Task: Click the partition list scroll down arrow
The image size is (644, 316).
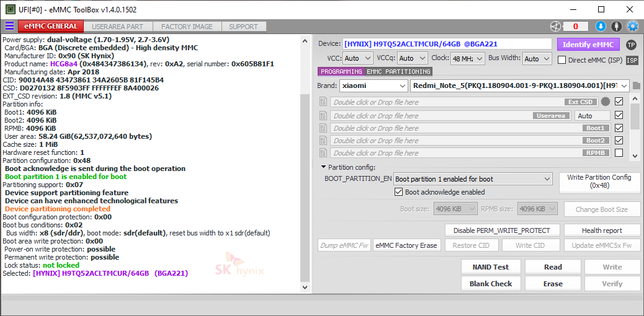Action: point(635,155)
